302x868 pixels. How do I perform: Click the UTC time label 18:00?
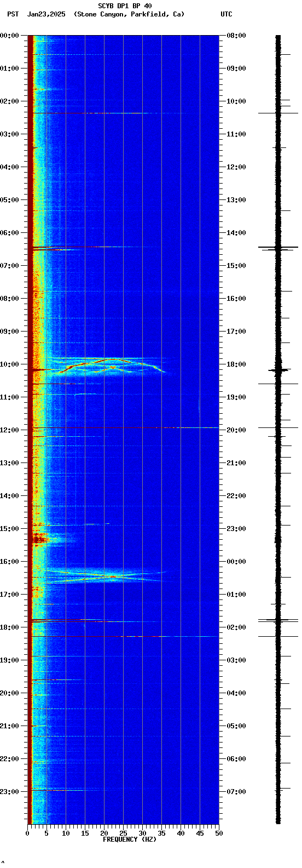coord(236,364)
